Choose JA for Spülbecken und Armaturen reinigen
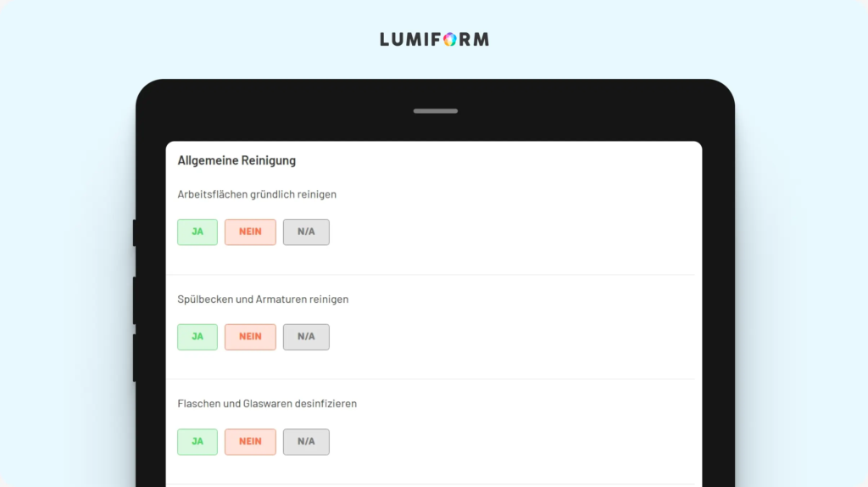Viewport: 868px width, 487px height. 198,337
